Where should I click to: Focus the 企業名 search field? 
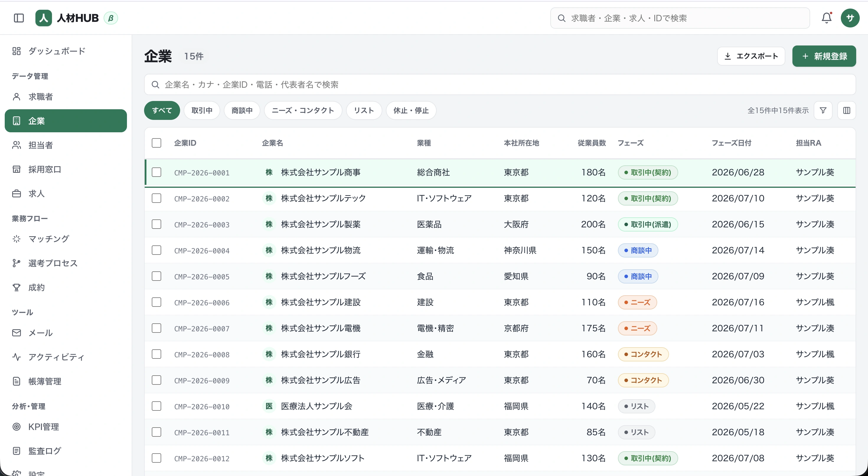click(x=500, y=85)
